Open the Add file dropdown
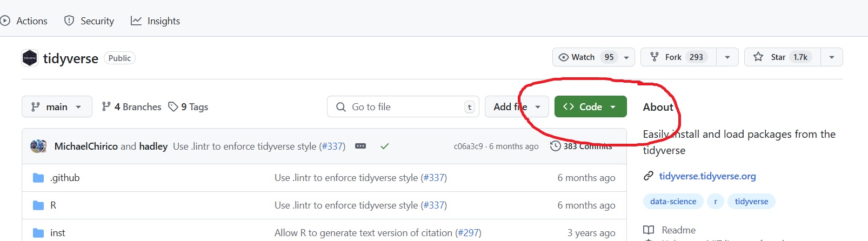 click(517, 107)
